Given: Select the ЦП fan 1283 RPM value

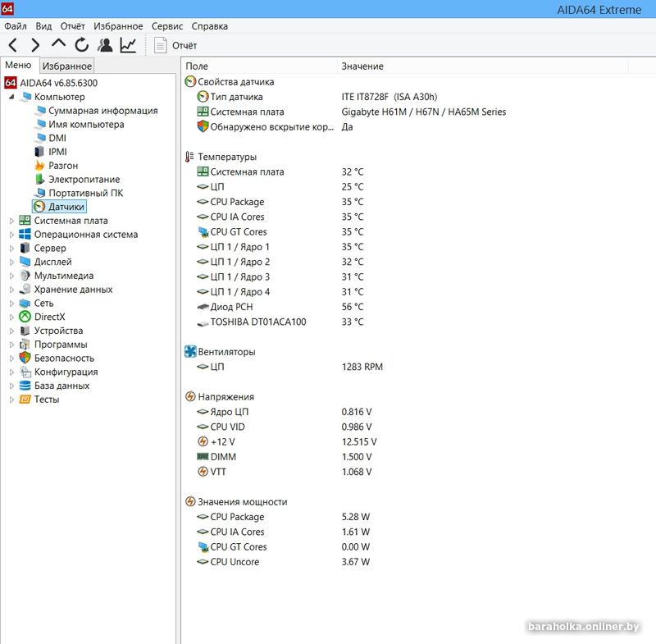Looking at the screenshot, I should [x=362, y=367].
